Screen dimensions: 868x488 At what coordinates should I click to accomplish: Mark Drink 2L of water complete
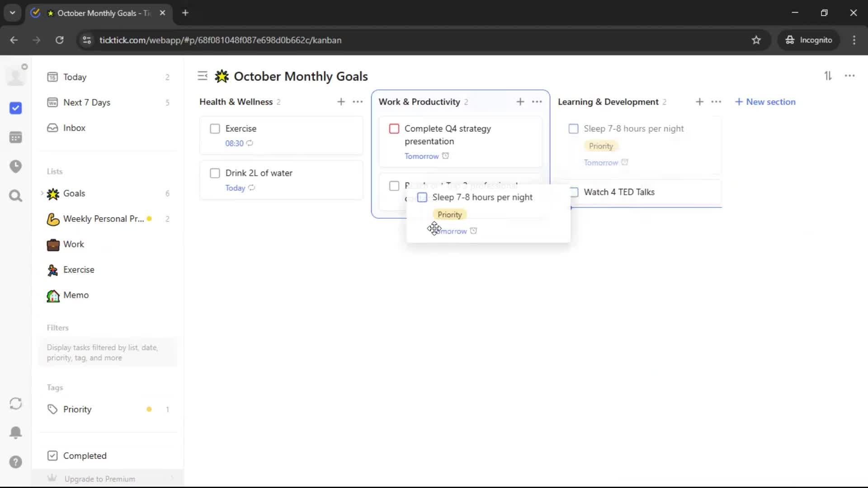click(x=215, y=173)
